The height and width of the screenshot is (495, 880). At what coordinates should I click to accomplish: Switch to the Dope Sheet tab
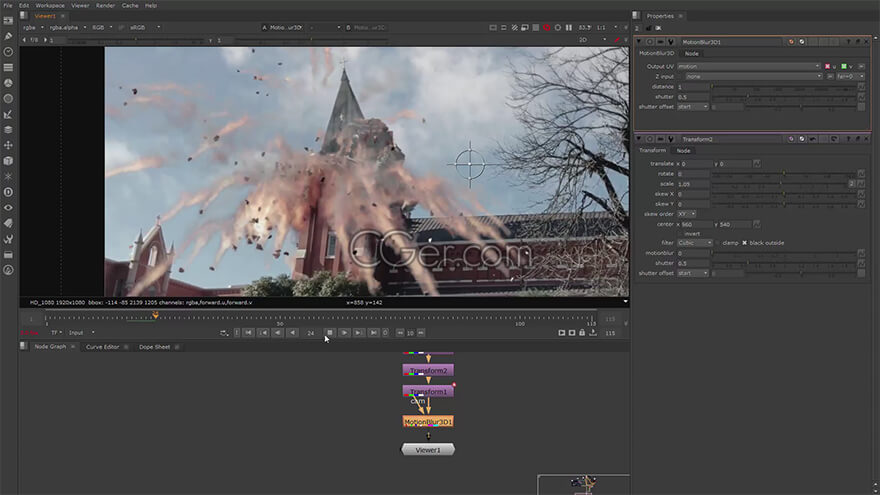click(154, 347)
